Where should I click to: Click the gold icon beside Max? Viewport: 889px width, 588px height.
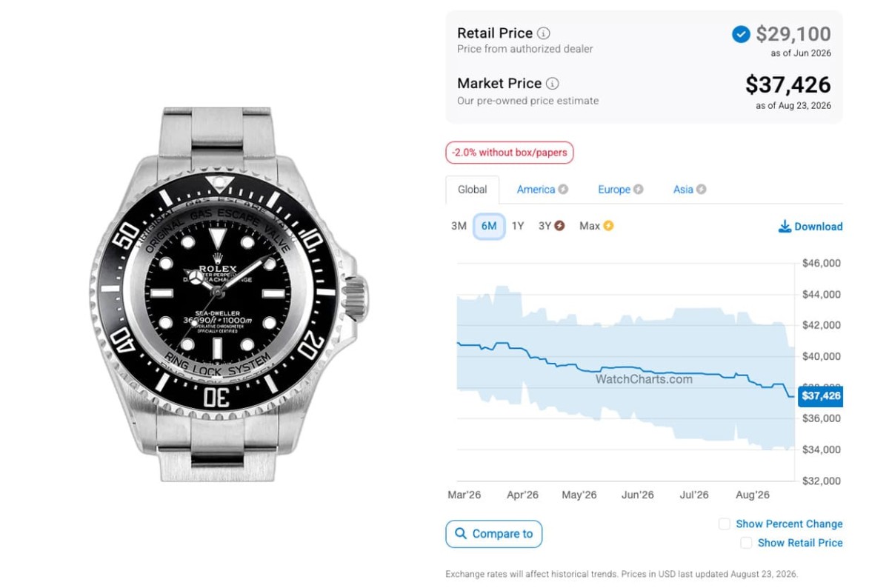[608, 226]
